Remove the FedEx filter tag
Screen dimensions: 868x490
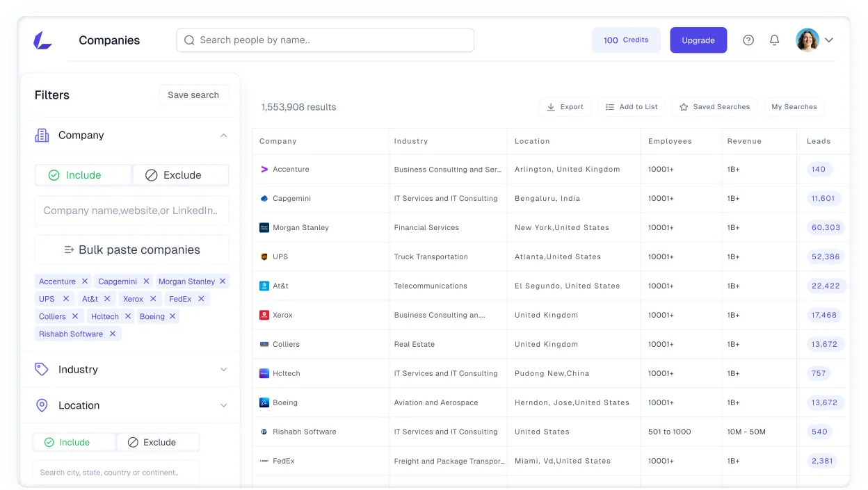(x=201, y=299)
